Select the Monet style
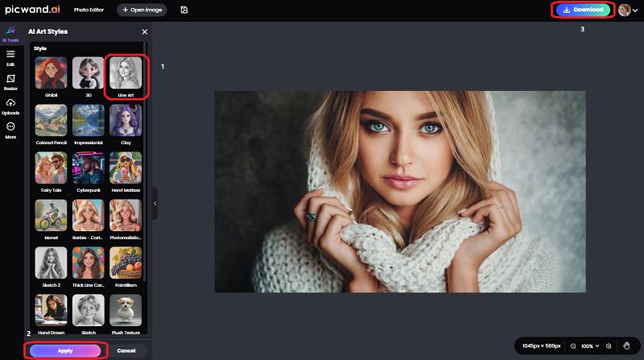The image size is (644, 360). tap(51, 219)
